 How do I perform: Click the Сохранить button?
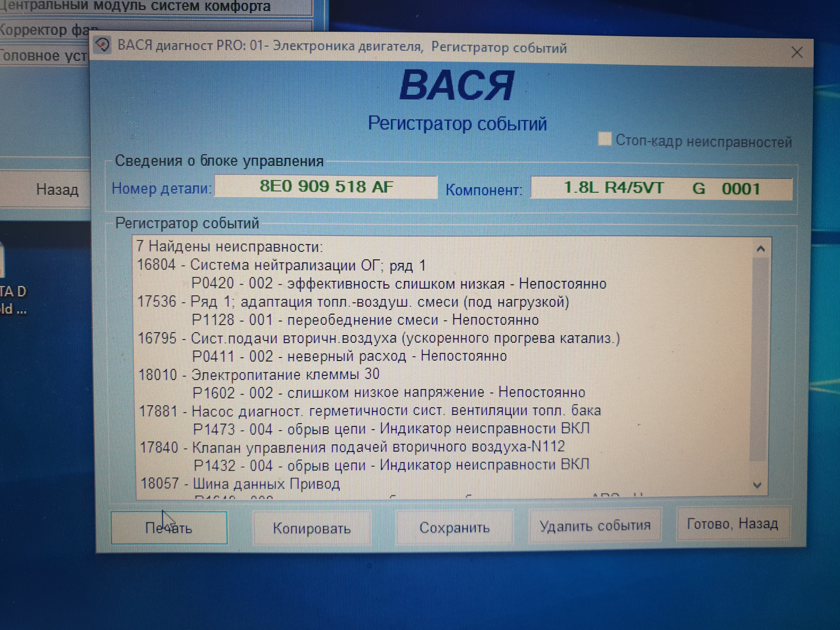coord(454,527)
